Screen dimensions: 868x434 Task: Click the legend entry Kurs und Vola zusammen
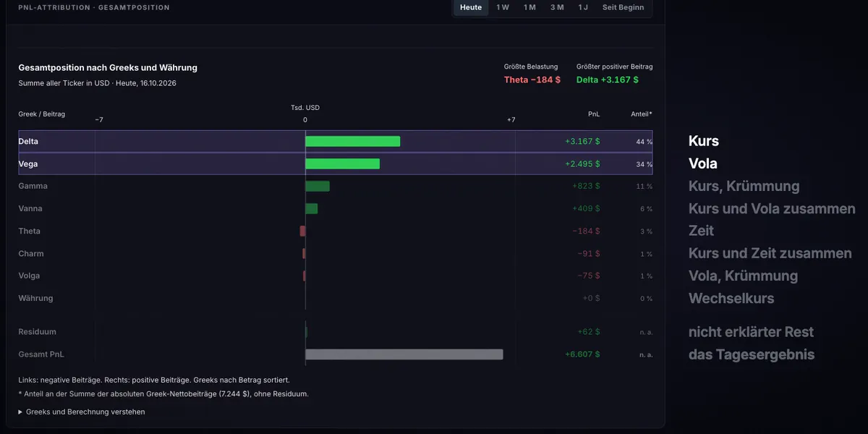pos(772,208)
